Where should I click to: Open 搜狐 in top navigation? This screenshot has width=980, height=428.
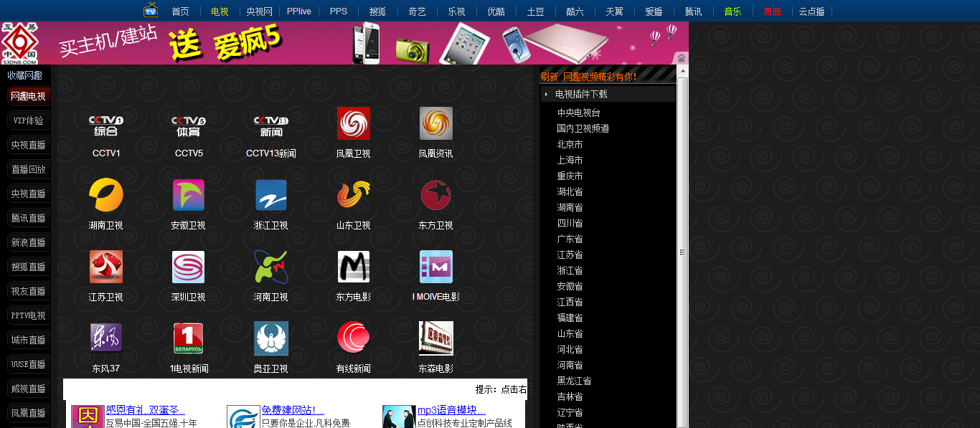point(377,11)
